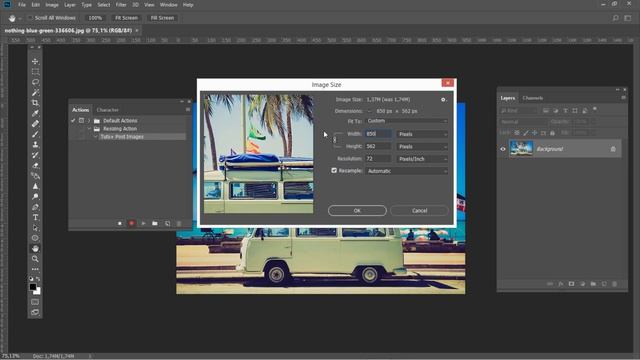Click the create new layer icon

(604, 284)
